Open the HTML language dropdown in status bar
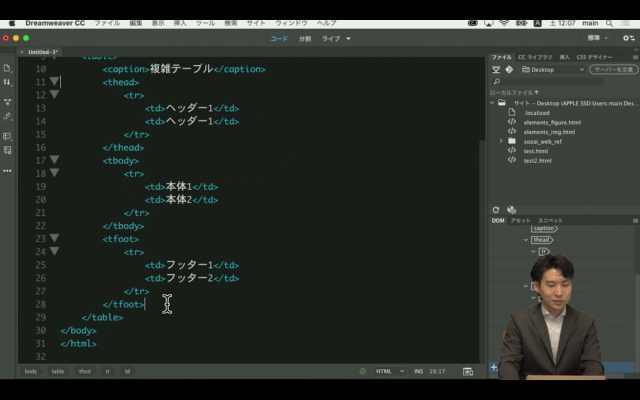The height and width of the screenshot is (400, 640). [389, 371]
